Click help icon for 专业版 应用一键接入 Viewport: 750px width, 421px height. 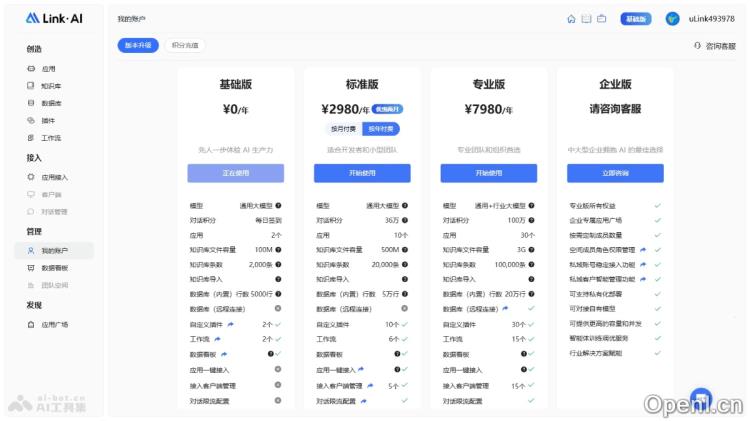[524, 369]
